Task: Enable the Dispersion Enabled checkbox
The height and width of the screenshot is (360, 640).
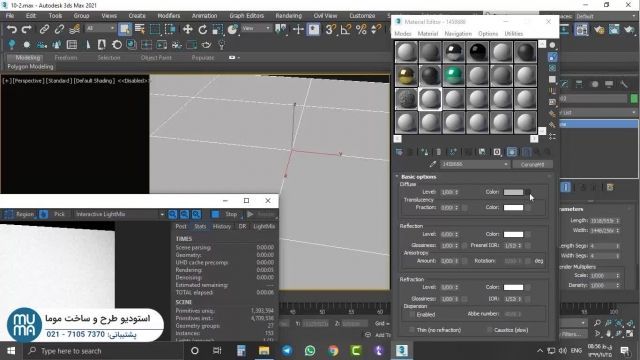Action: [412, 314]
